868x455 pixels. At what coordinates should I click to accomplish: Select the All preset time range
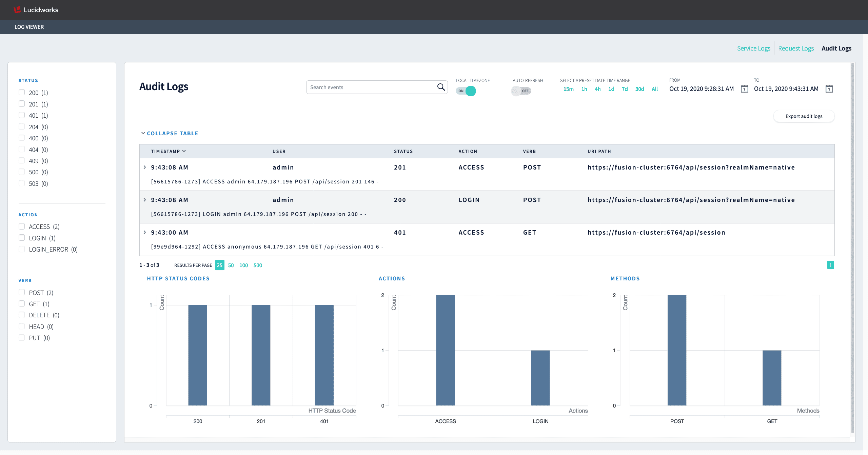[x=655, y=89]
